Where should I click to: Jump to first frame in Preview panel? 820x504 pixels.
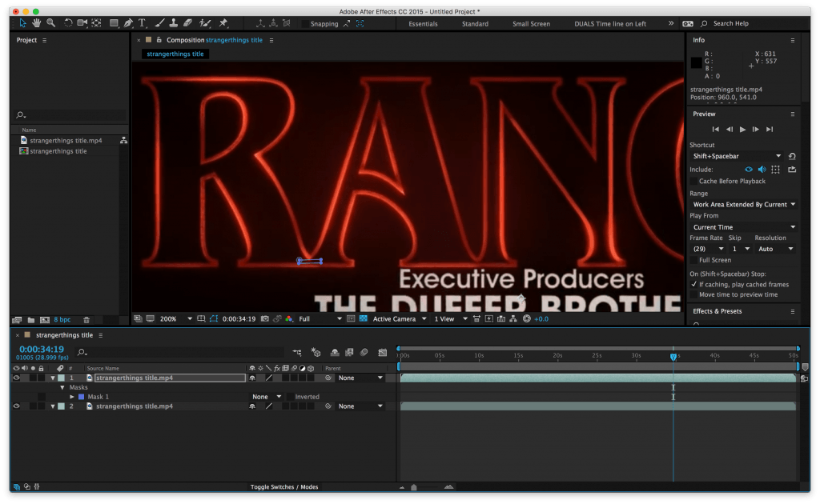click(x=715, y=130)
